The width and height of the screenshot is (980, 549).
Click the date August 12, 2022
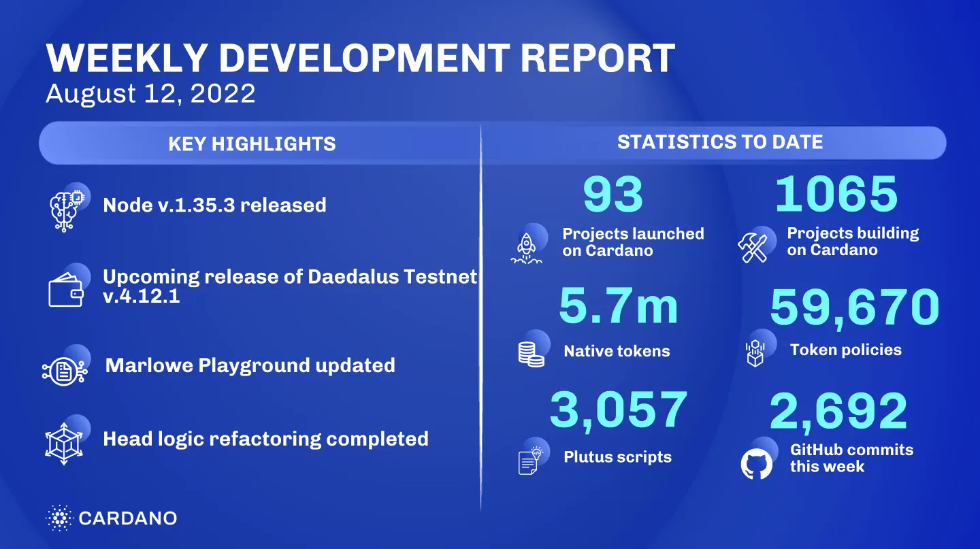point(150,93)
